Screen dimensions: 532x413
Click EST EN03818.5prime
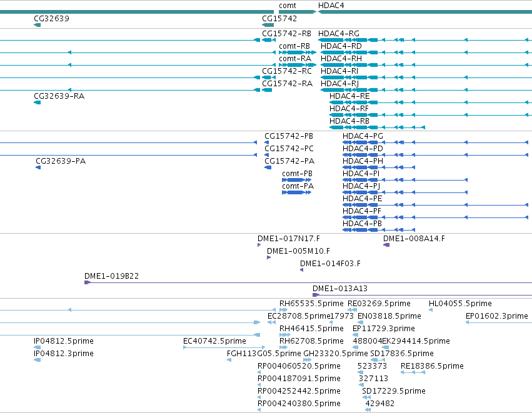point(389,316)
